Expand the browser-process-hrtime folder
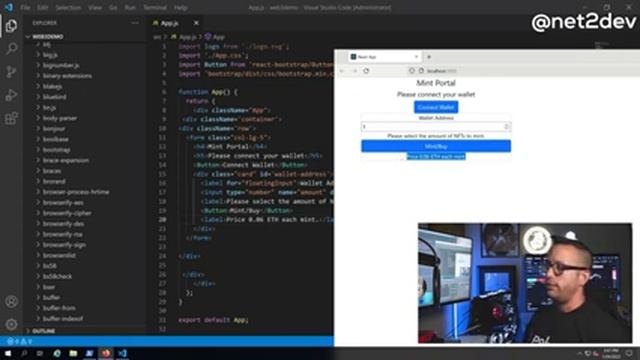The height and width of the screenshot is (360, 640). [76, 192]
